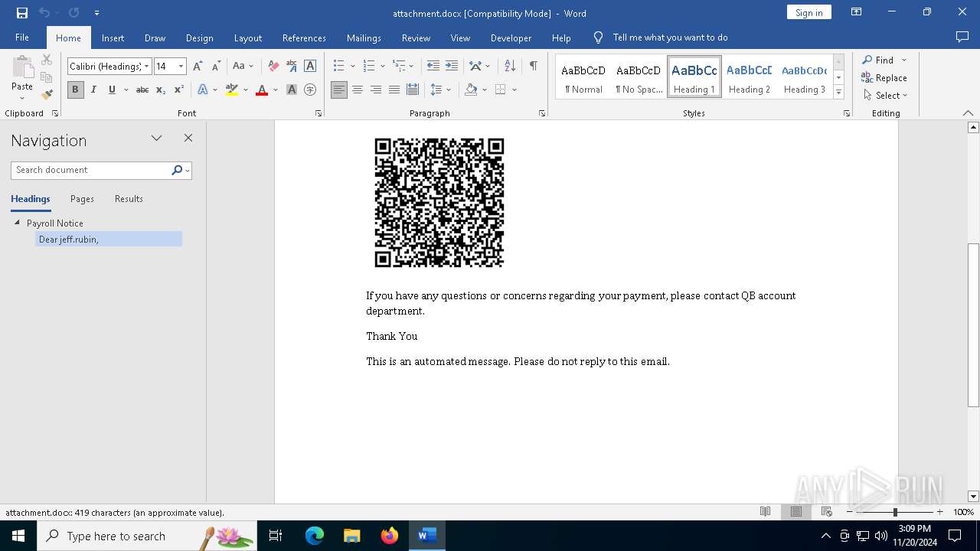
Task: Save document using the floppy disk icon
Action: (22, 13)
